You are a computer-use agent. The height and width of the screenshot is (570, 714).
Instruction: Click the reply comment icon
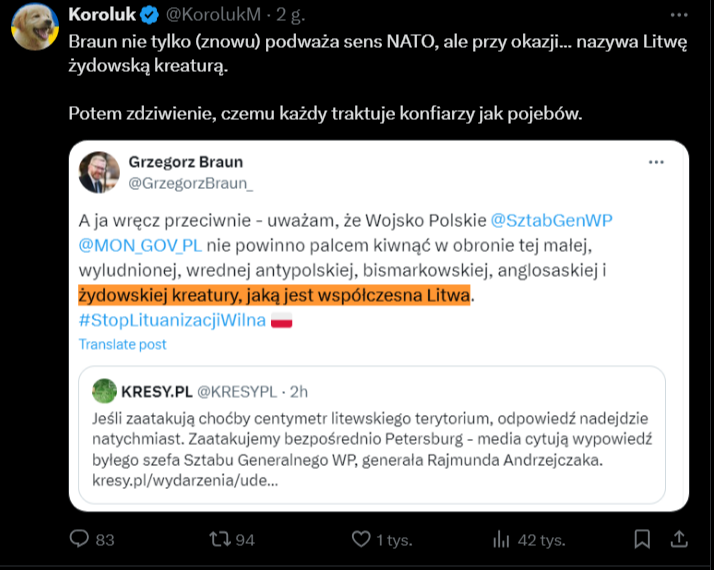80,539
